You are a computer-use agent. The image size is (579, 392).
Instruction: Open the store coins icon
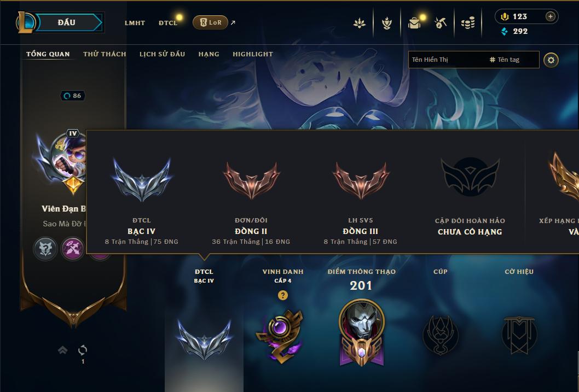[468, 23]
